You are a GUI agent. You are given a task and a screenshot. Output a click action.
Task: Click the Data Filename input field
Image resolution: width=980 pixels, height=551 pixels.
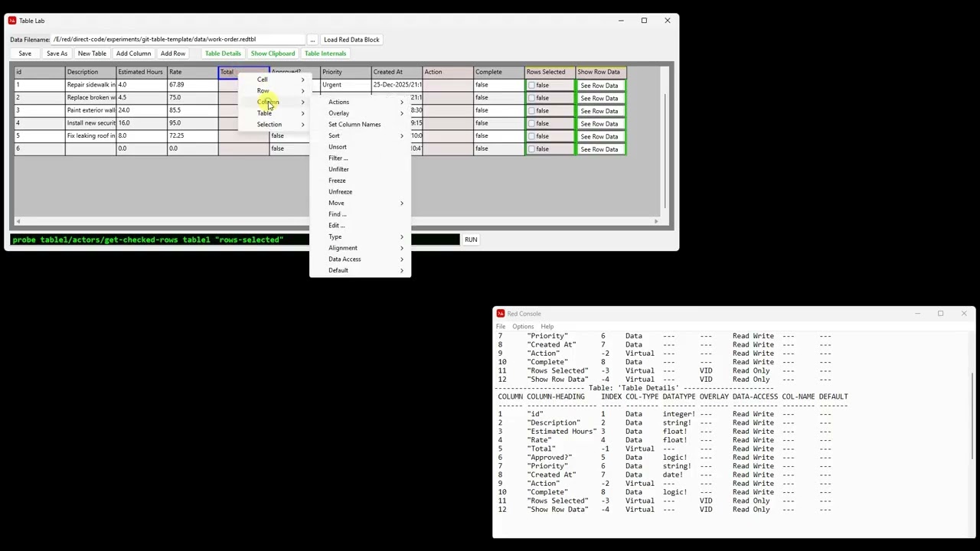[178, 40]
